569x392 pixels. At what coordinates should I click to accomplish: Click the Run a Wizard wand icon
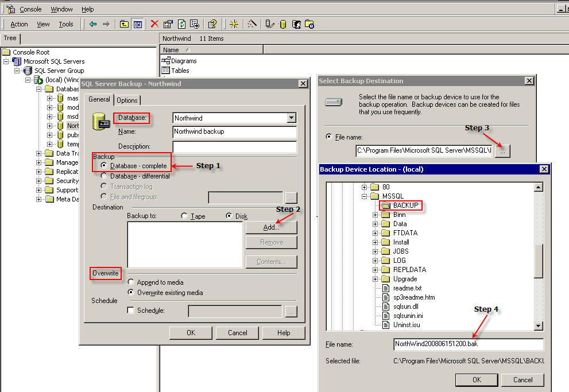coord(252,24)
